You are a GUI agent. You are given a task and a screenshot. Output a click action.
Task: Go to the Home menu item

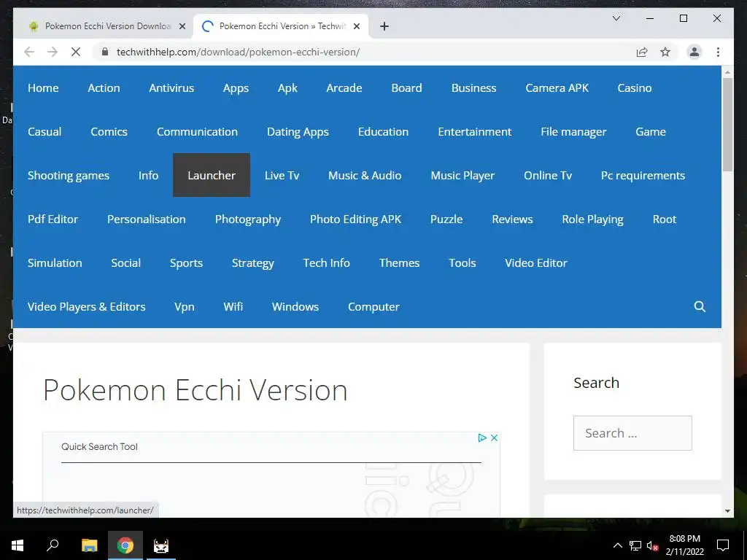tap(43, 87)
